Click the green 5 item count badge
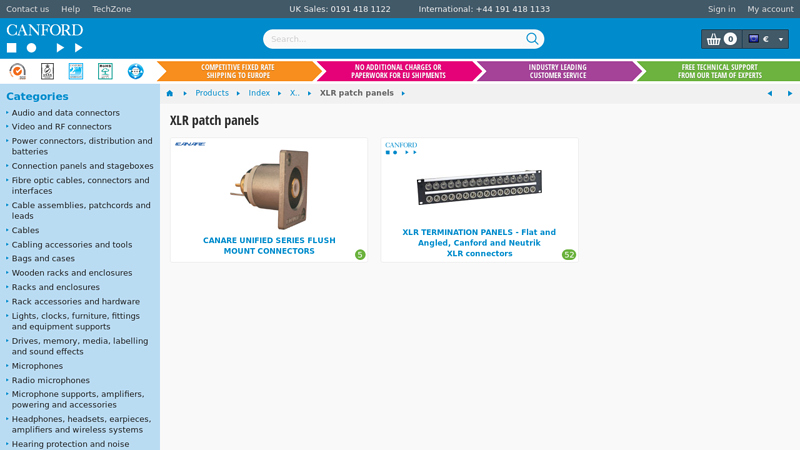 360,255
